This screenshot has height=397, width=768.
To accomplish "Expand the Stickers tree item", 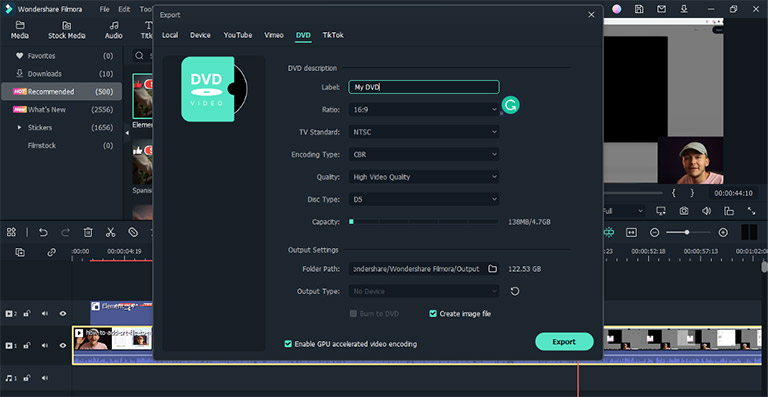I will [20, 127].
